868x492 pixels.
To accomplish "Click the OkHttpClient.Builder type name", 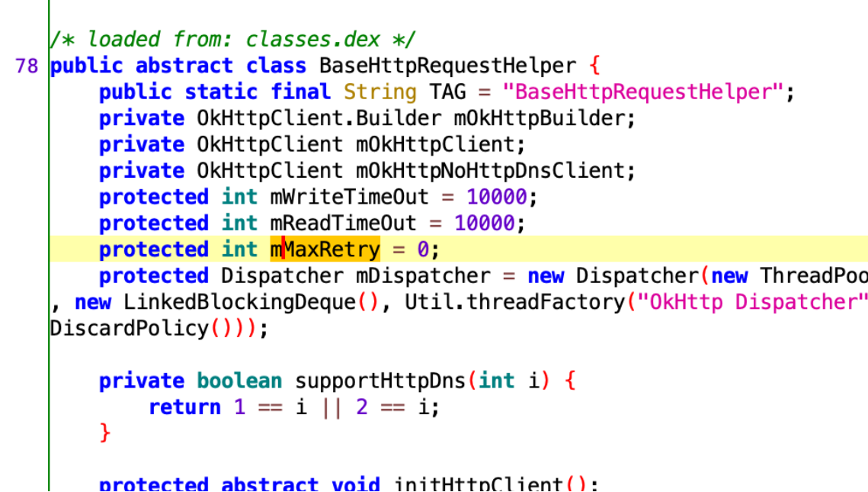I will 319,118.
